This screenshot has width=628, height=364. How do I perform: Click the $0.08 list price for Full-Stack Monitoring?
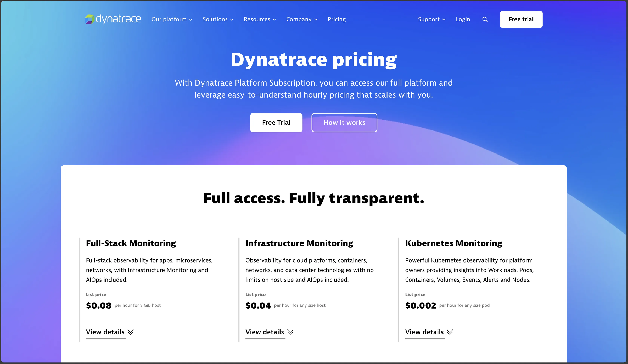pyautogui.click(x=99, y=305)
